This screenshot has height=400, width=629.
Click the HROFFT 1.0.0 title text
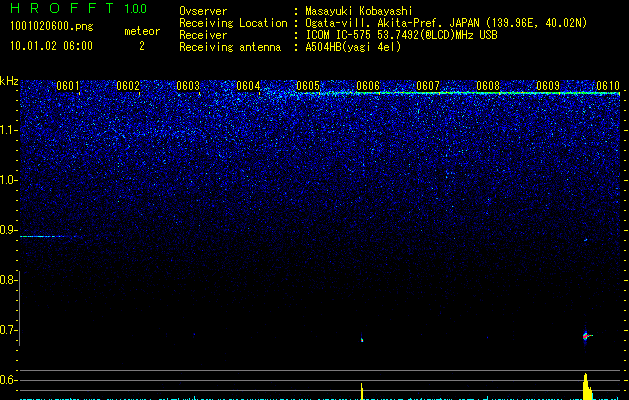pyautogui.click(x=78, y=8)
